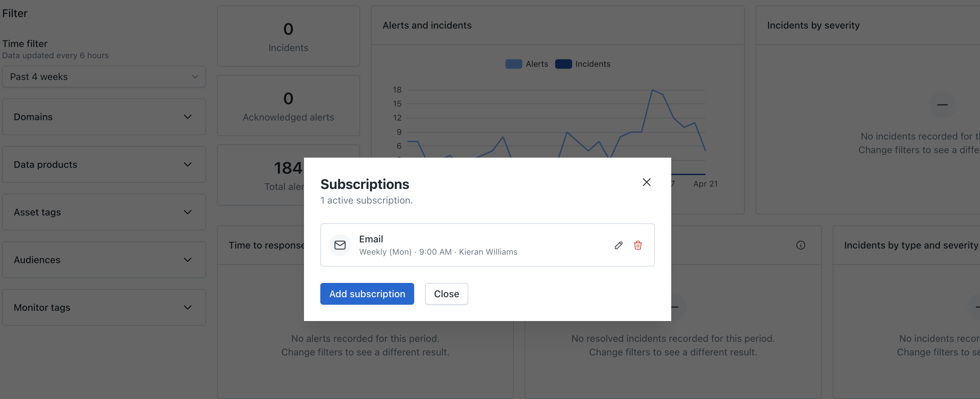
Task: Delete the Email subscription with trash icon
Action: click(638, 245)
